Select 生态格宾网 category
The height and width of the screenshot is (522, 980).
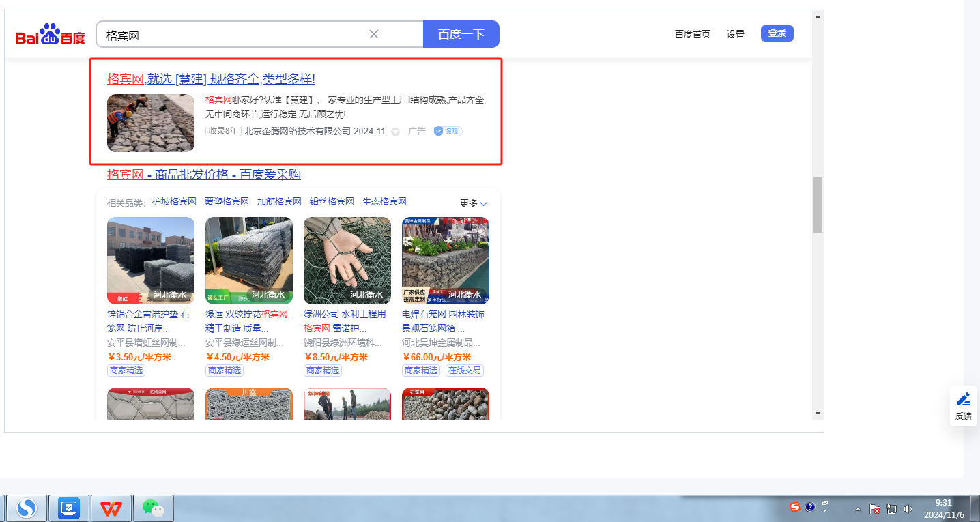(x=384, y=201)
